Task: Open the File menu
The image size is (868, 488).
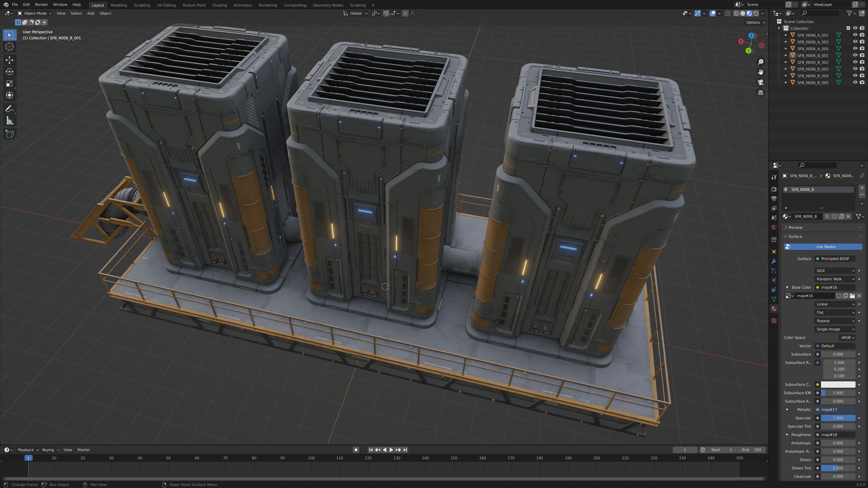Action: click(x=15, y=5)
